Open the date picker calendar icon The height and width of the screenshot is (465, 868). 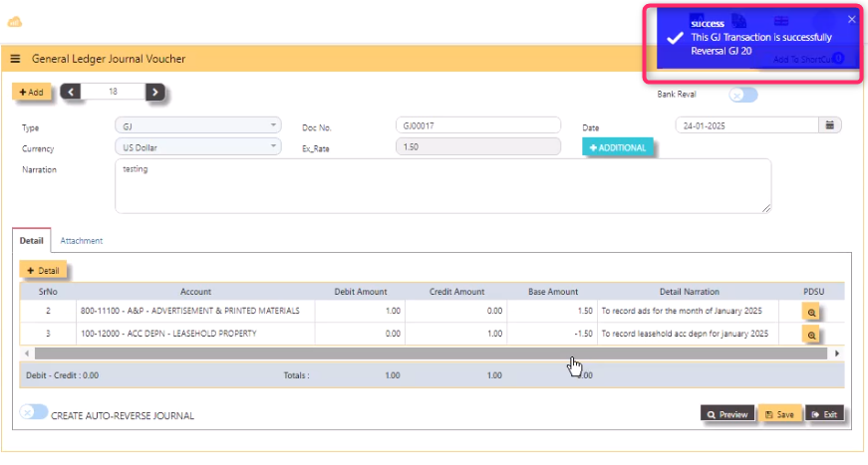coord(829,124)
